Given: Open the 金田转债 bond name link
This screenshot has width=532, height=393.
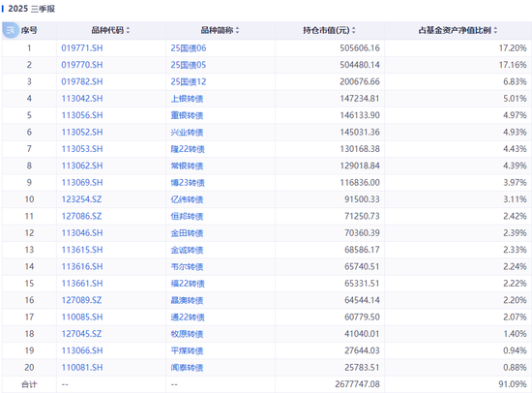Looking at the screenshot, I should click(x=187, y=233).
